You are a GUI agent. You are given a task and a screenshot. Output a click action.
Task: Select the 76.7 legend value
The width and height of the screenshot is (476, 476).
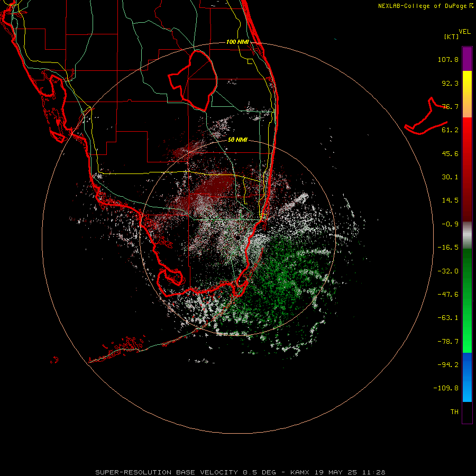[450, 106]
